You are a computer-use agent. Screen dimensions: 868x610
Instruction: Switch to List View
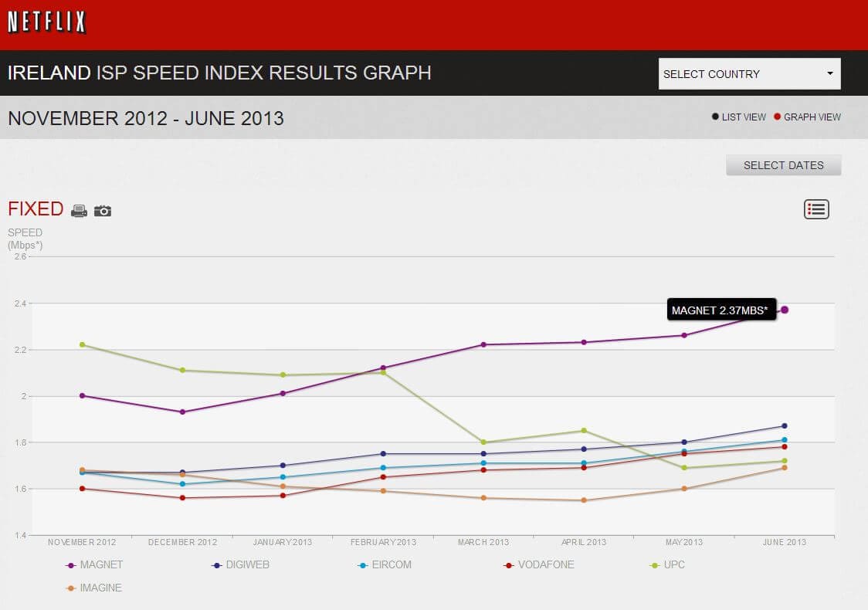pyautogui.click(x=739, y=117)
